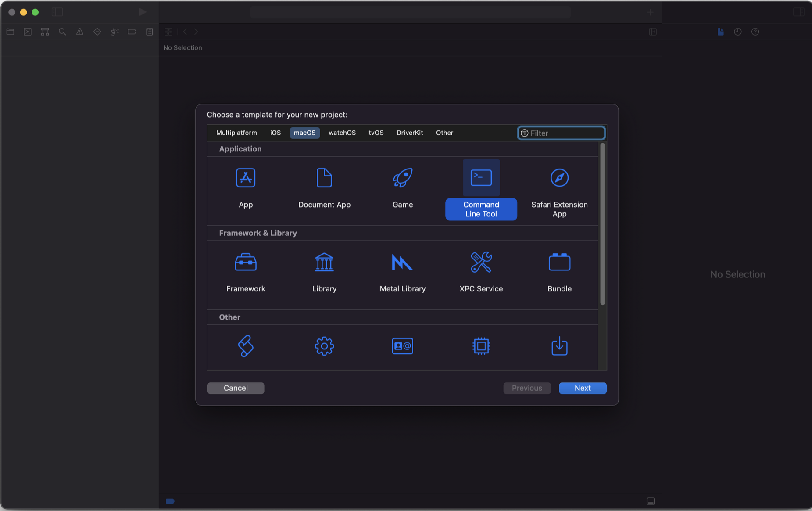812x511 pixels.
Task: Toggle the navigator sidebar button
Action: 57,12
